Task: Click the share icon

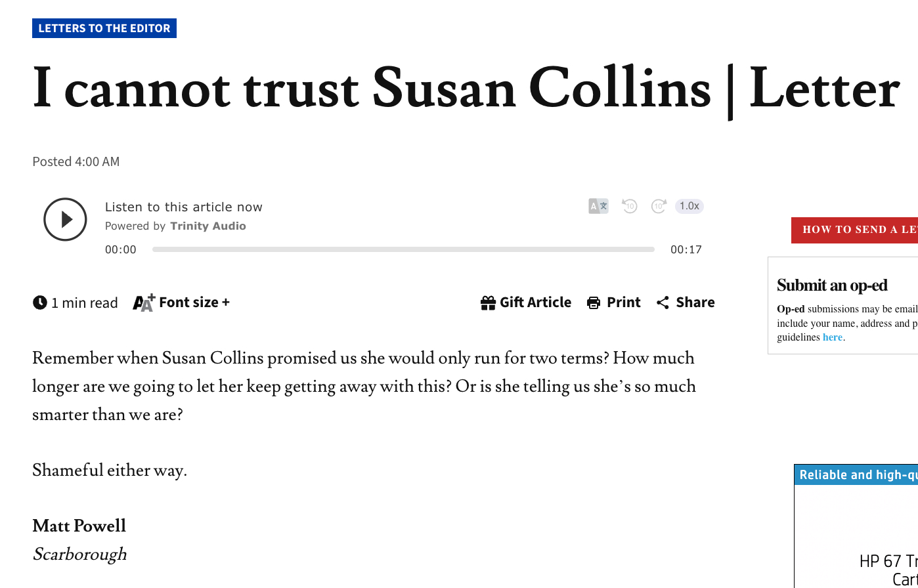Action: (x=663, y=303)
